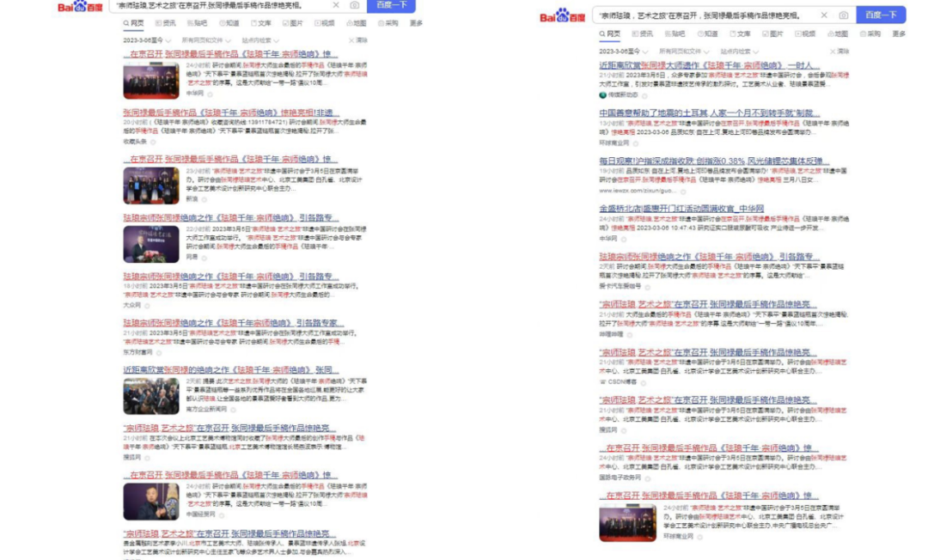
Task: Expand 所有网页和文件 dropdown on right page
Action: pyautogui.click(x=685, y=51)
